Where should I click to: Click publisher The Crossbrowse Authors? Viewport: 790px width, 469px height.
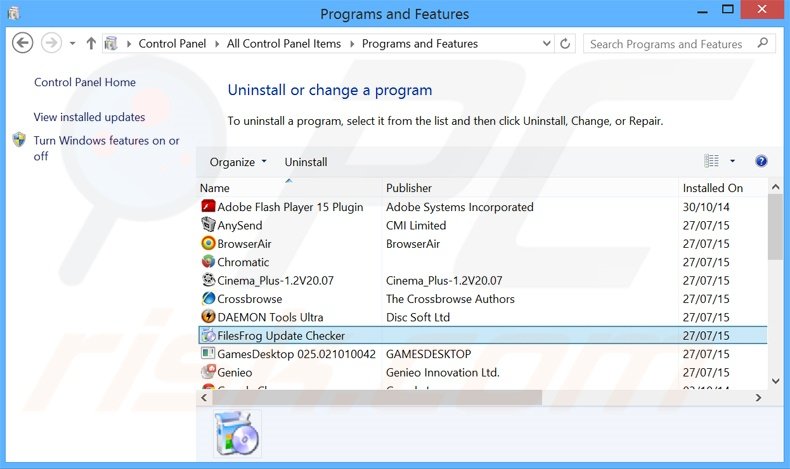tap(450, 299)
